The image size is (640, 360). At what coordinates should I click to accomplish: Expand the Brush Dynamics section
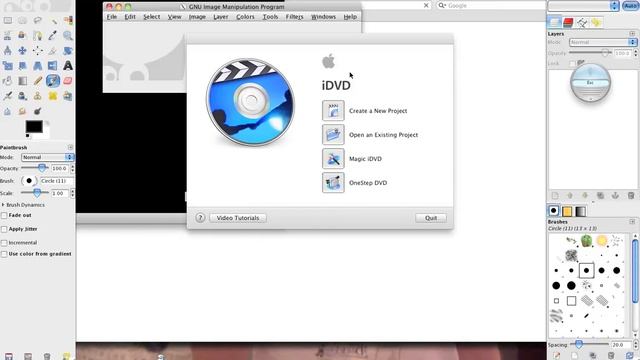pos(3,205)
